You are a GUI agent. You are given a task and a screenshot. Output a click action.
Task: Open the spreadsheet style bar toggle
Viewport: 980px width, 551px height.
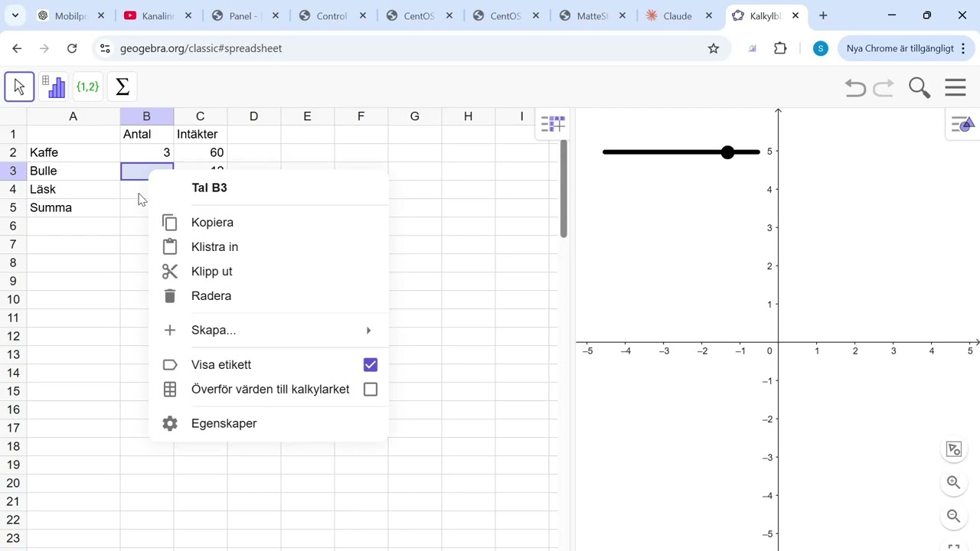[x=553, y=124]
